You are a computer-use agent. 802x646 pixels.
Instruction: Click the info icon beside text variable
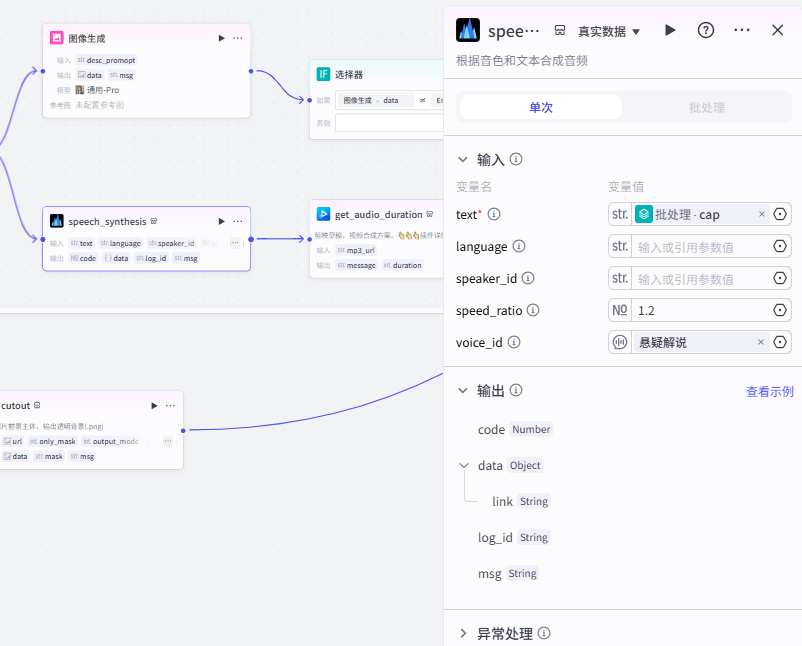coord(494,214)
